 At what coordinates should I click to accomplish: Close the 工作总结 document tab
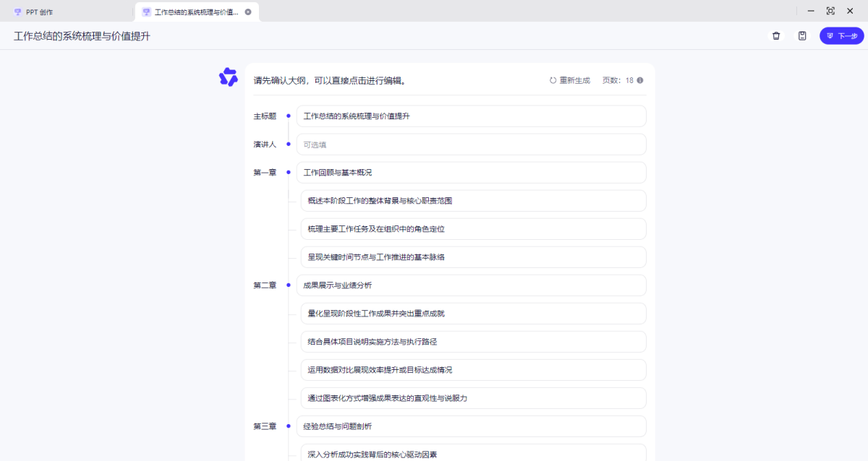(x=248, y=11)
